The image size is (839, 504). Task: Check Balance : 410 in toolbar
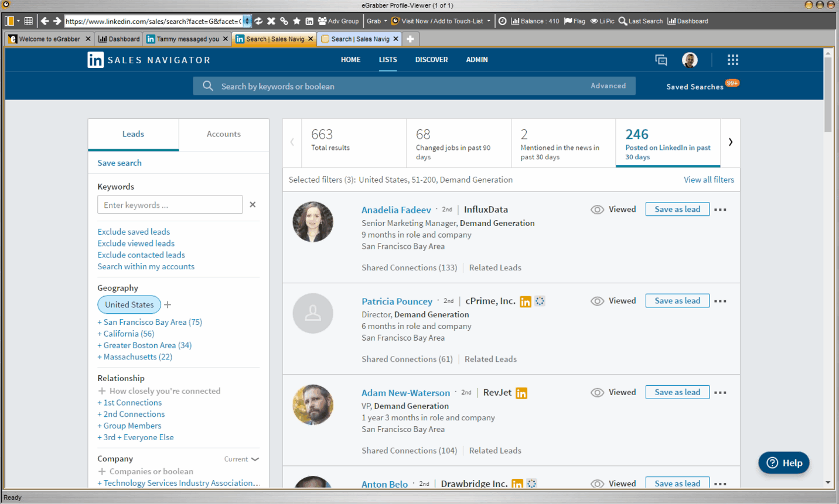(x=535, y=21)
